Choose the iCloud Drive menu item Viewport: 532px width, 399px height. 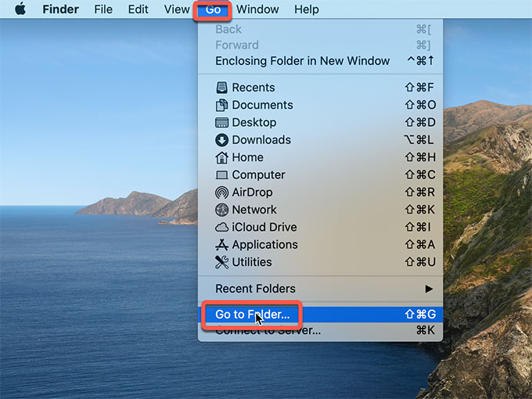coord(320,227)
